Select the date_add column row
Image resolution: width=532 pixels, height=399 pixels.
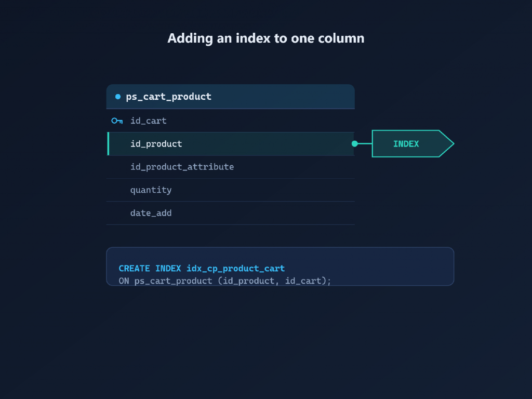(230, 213)
